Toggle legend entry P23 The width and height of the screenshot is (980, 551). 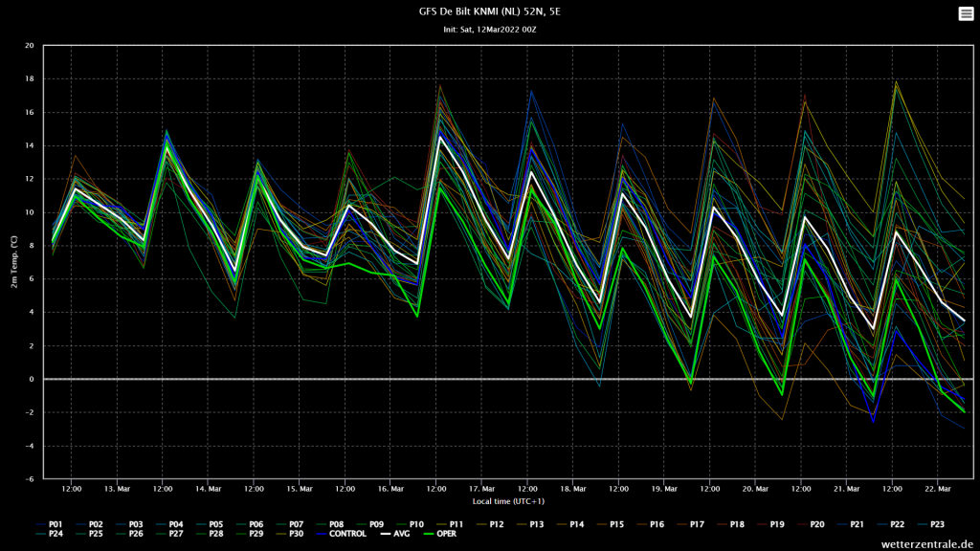[930, 525]
